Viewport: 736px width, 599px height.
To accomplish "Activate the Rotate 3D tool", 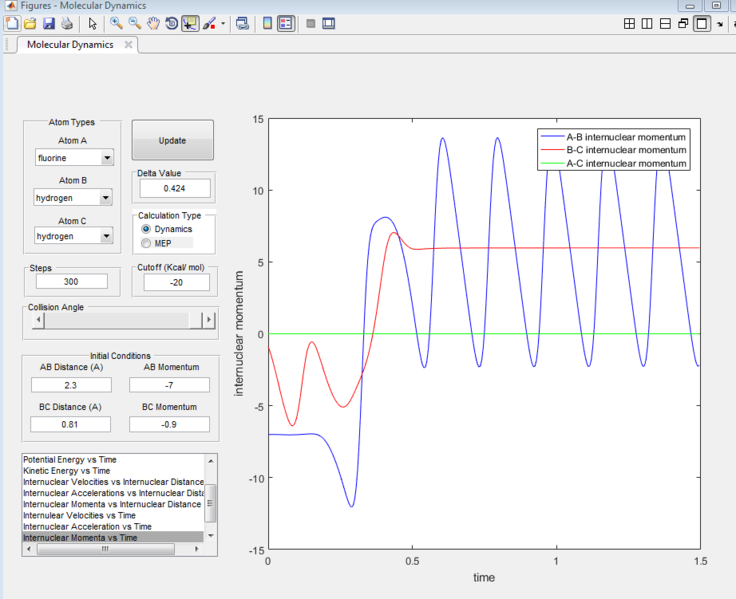I will [171, 23].
